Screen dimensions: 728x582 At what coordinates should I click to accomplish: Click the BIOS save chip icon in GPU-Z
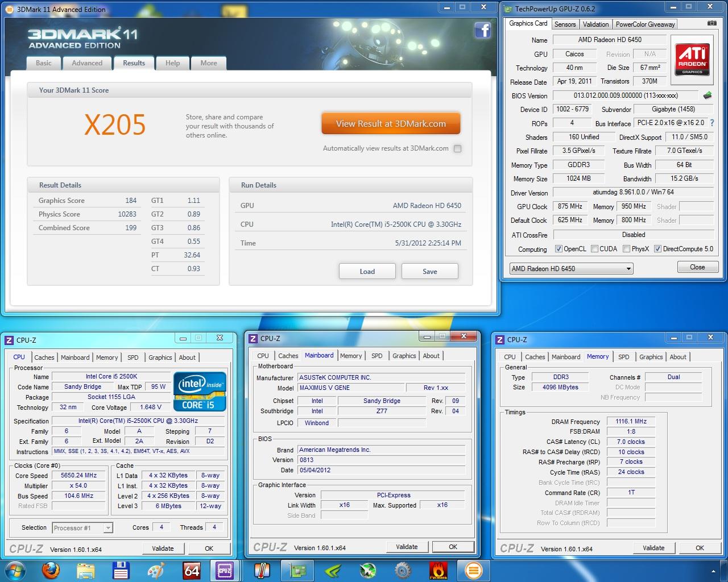(x=708, y=95)
